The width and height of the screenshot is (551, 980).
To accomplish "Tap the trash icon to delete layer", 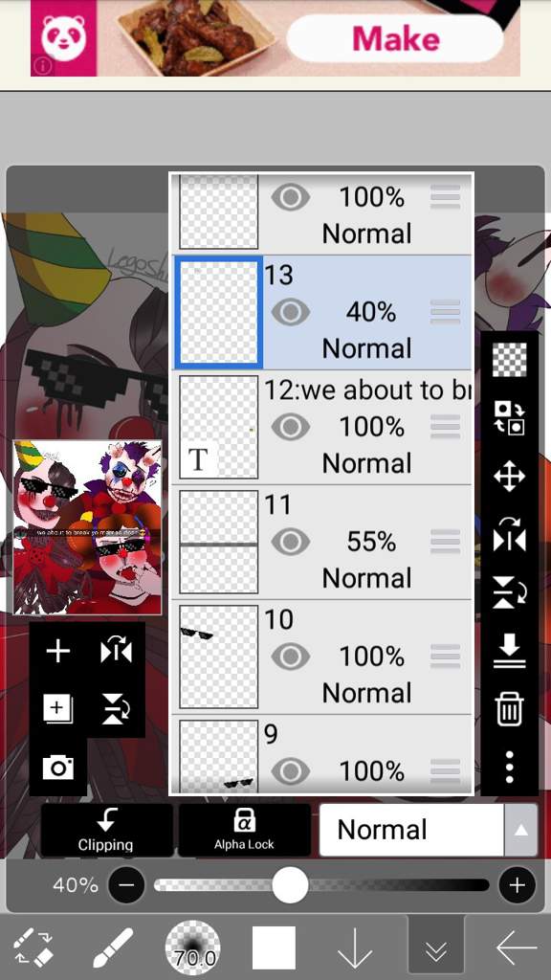I will coord(509,710).
